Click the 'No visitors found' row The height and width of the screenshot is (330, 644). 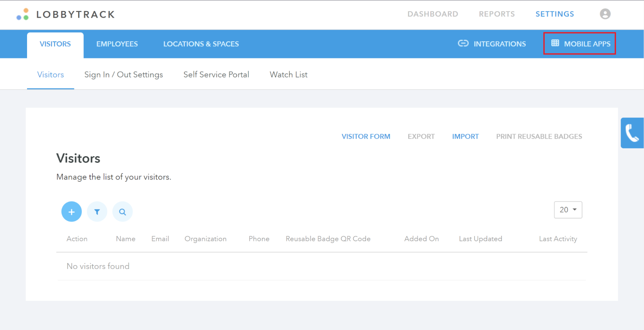point(322,266)
